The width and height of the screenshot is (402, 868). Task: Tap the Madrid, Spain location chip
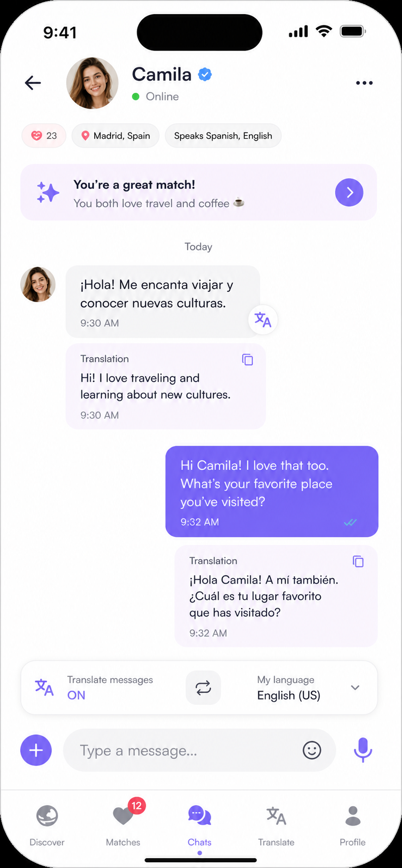tap(115, 136)
